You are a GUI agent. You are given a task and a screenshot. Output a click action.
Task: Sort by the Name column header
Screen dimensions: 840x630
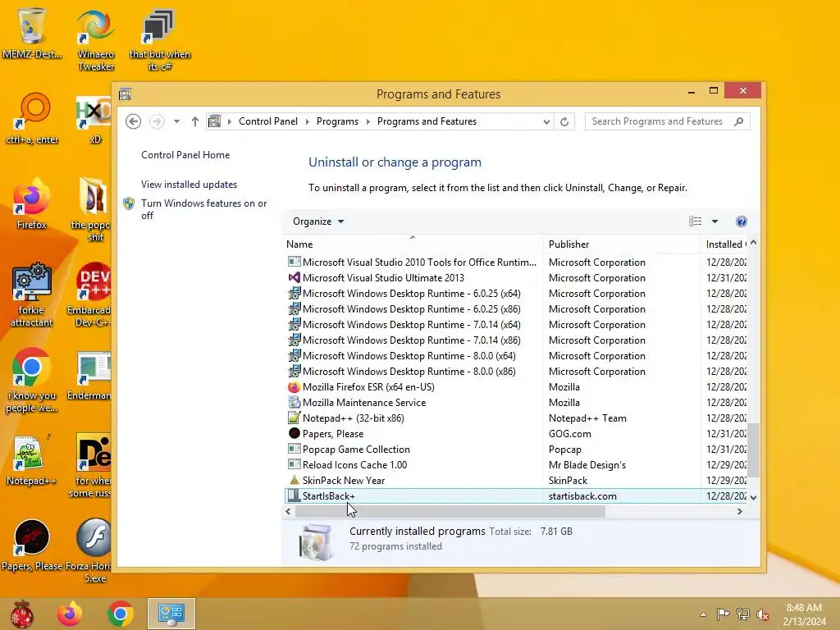coord(413,244)
